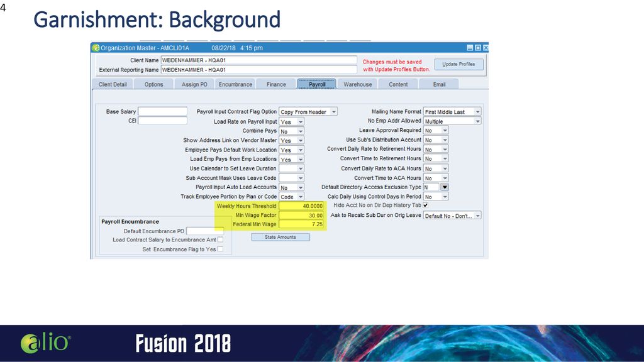Screen dimensions: 644x362
Task: Maximize the Organization Master window
Action: click(x=478, y=48)
